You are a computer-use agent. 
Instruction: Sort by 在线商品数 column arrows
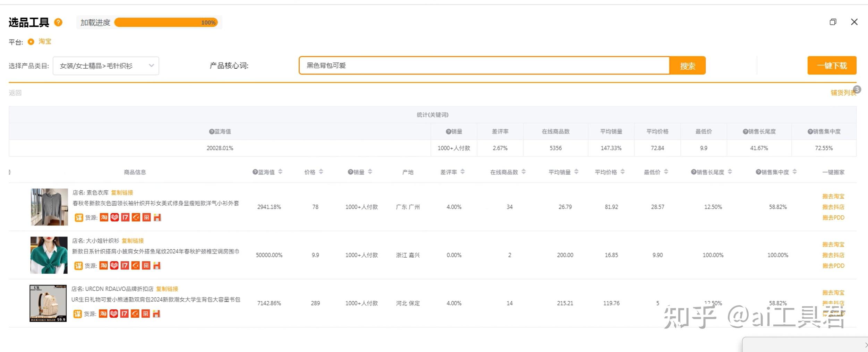(x=524, y=172)
